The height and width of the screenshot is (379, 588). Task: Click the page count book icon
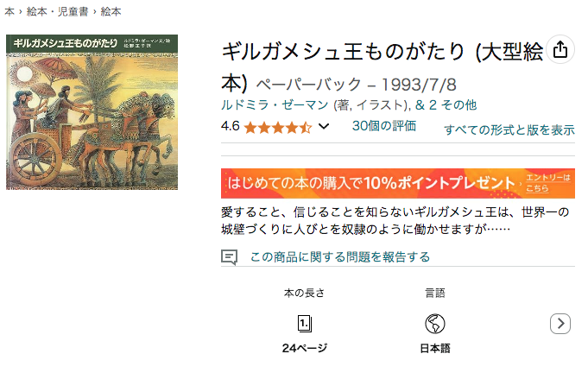coord(304,324)
